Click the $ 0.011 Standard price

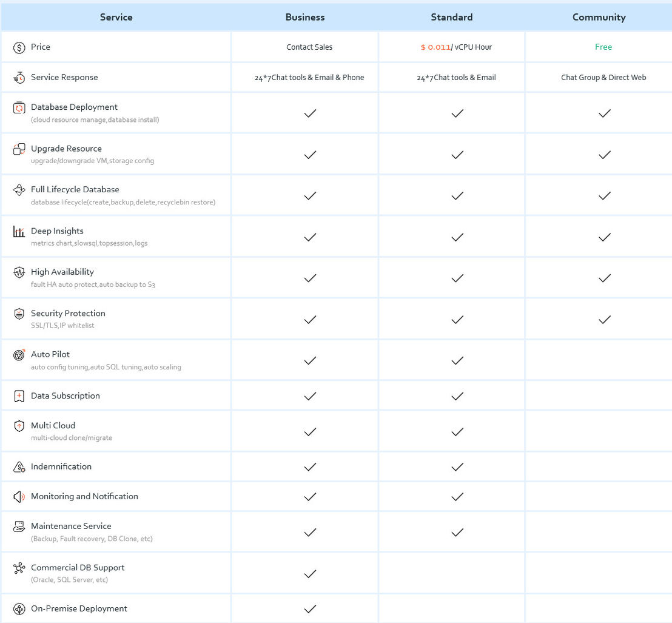(x=435, y=47)
